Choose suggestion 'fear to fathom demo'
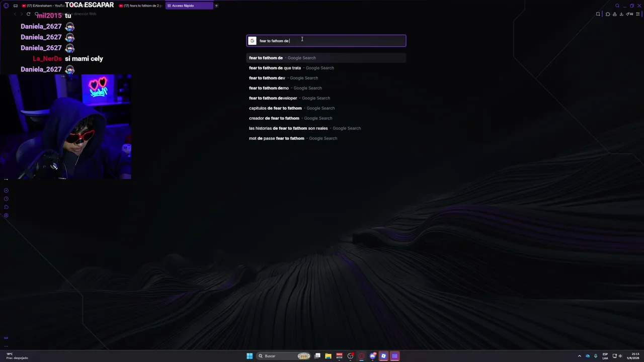The height and width of the screenshot is (362, 644). coord(326,88)
